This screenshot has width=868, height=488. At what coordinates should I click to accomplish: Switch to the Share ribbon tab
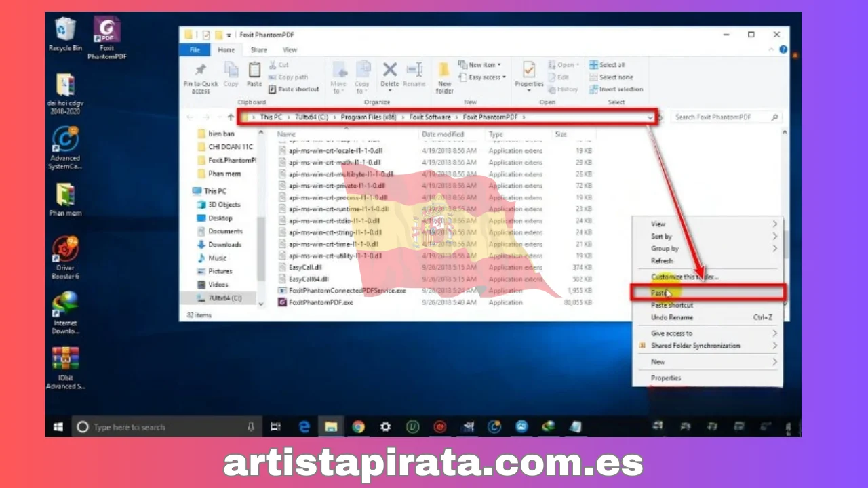258,50
